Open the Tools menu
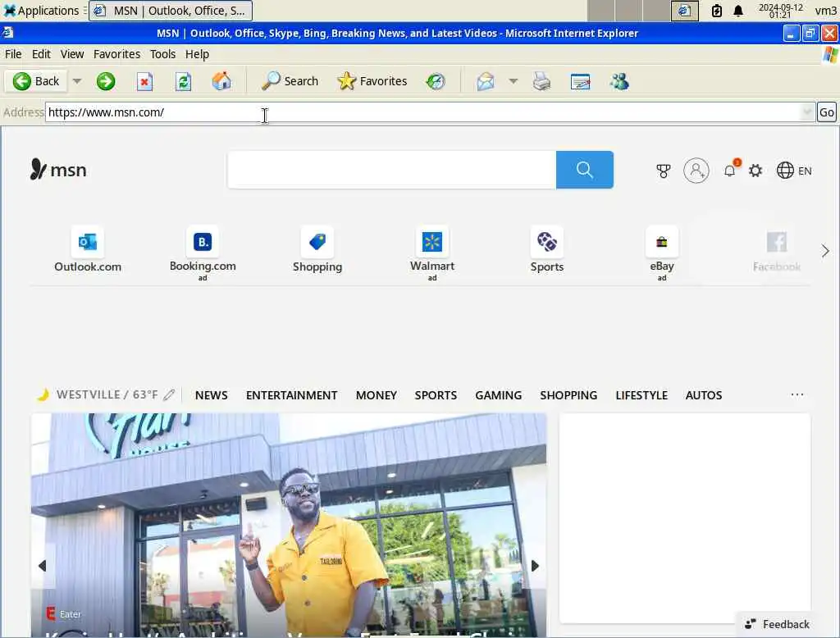Screen dimensions: 840x638 (x=163, y=54)
